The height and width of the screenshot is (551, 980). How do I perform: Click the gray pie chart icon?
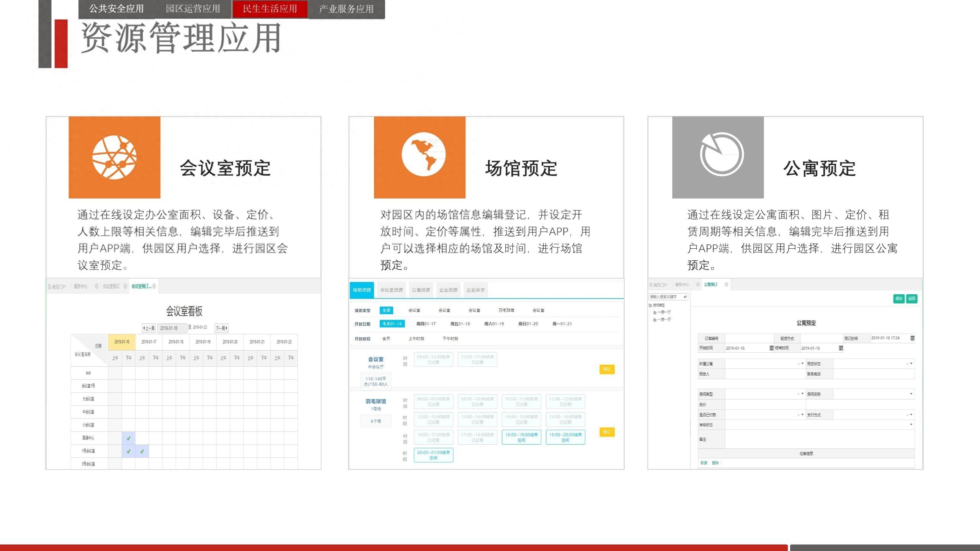[x=722, y=155]
